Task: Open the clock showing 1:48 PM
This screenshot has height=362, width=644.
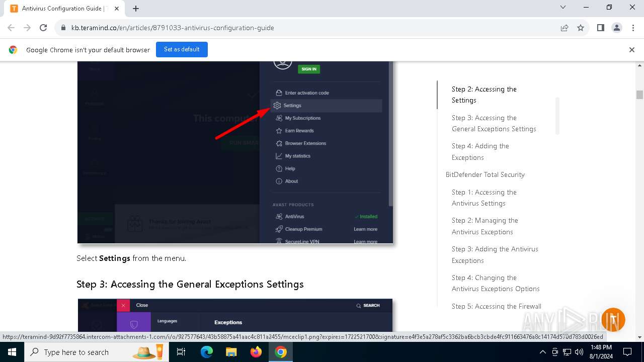Action: click(600, 352)
